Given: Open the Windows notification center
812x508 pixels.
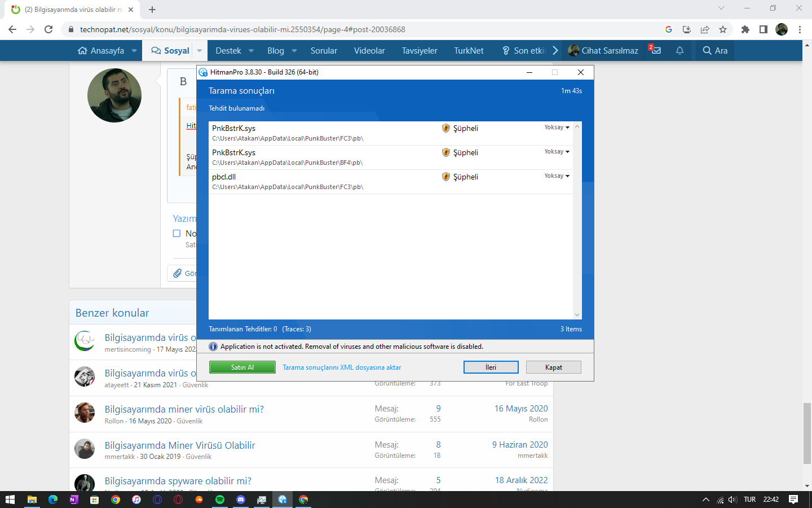Looking at the screenshot, I should 793,500.
